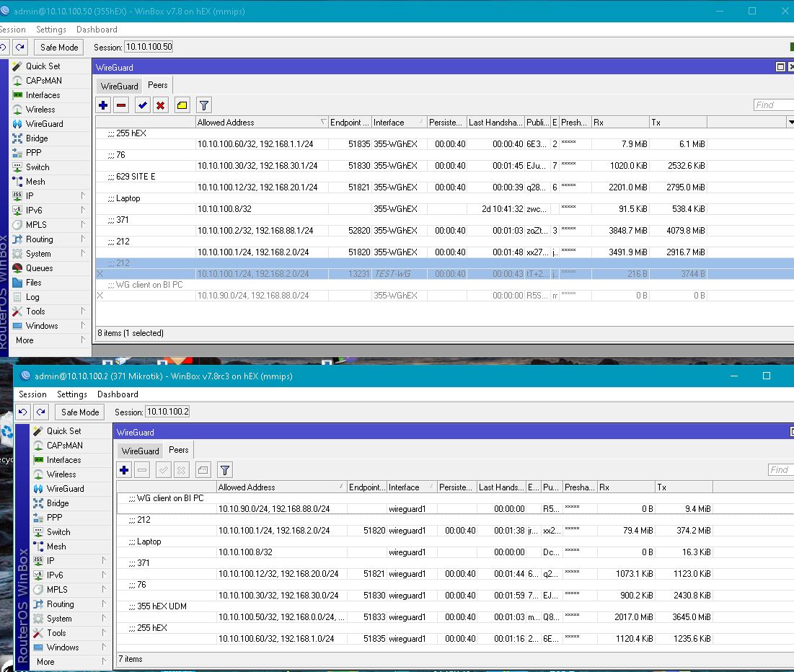Enable the selected peer with the blue checkmark
This screenshot has height=672, width=794.
point(143,105)
